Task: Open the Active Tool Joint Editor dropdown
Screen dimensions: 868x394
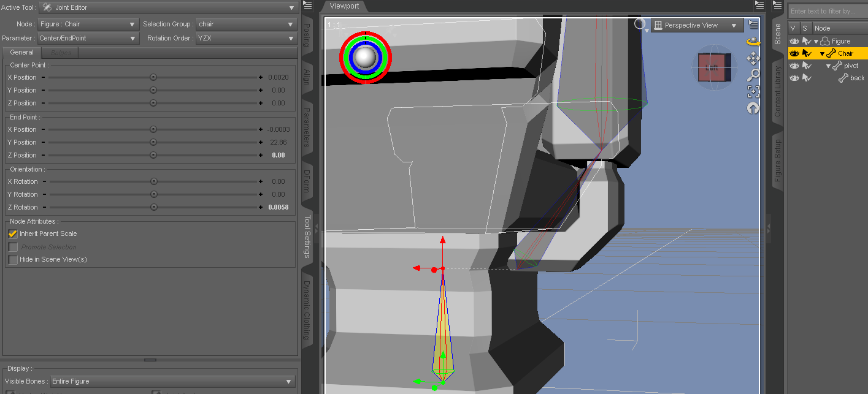Action: pos(168,7)
